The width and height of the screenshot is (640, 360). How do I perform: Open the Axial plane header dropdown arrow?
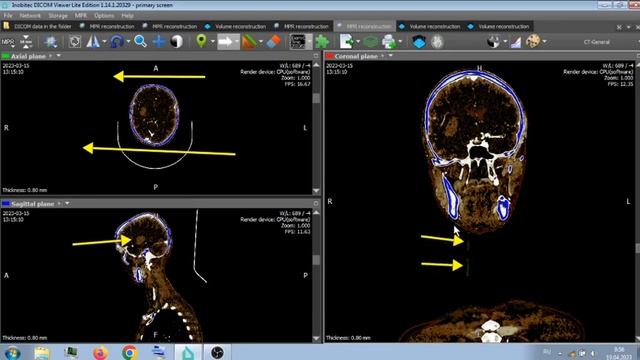(59, 56)
